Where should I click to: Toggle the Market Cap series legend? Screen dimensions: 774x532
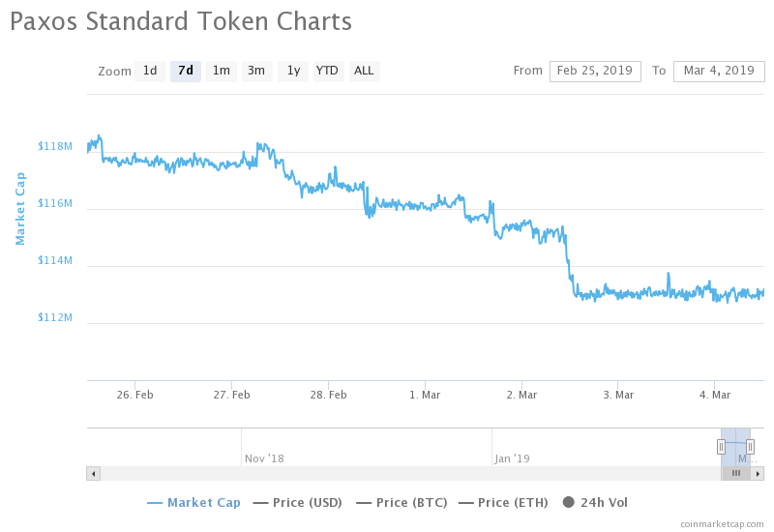[193, 503]
